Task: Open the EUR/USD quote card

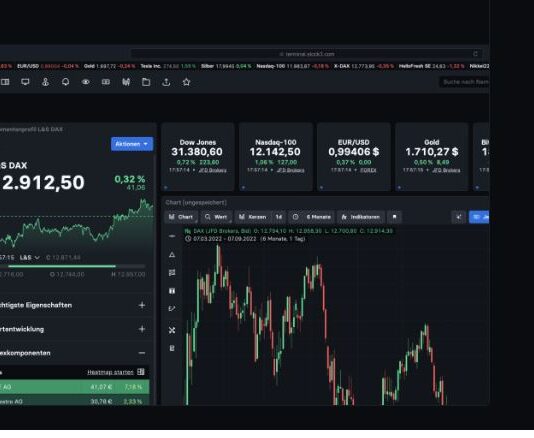Action: tap(354, 157)
